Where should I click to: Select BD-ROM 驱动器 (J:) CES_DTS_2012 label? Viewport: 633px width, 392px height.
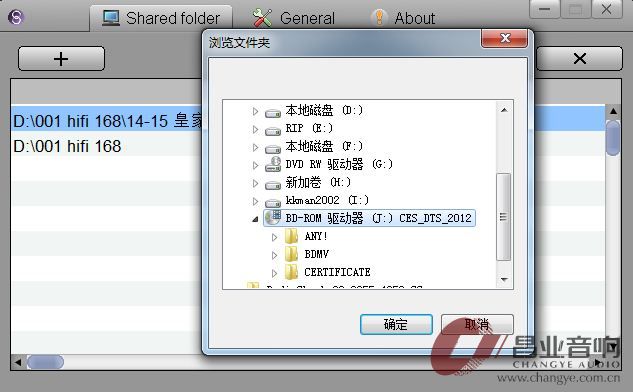(378, 218)
